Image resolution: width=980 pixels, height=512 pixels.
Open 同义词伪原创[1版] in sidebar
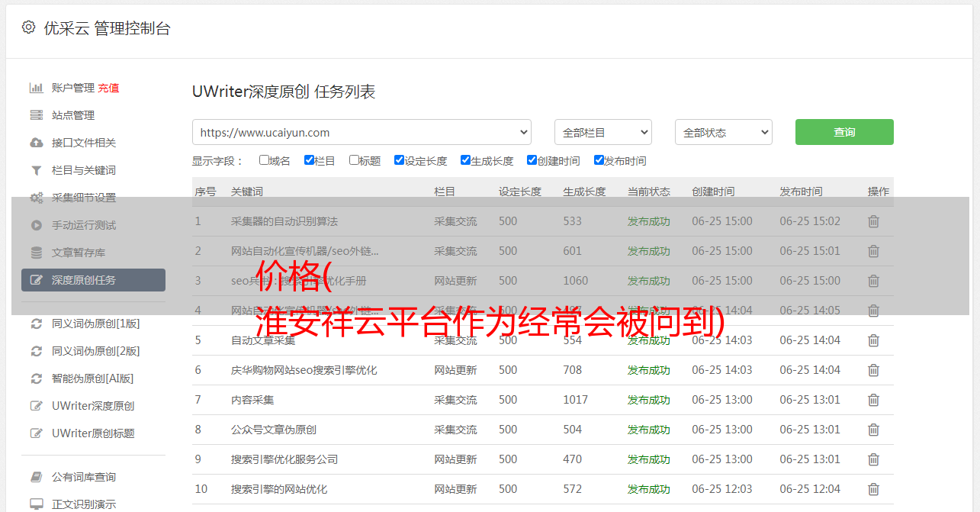click(95, 324)
